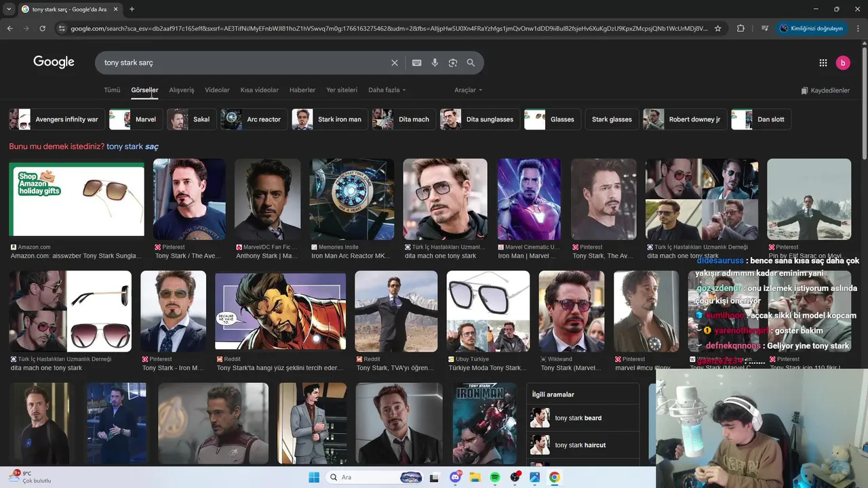Screen dimensions: 868x488
Task: Click the suggested 'tony stark saç' link
Action: click(x=133, y=146)
